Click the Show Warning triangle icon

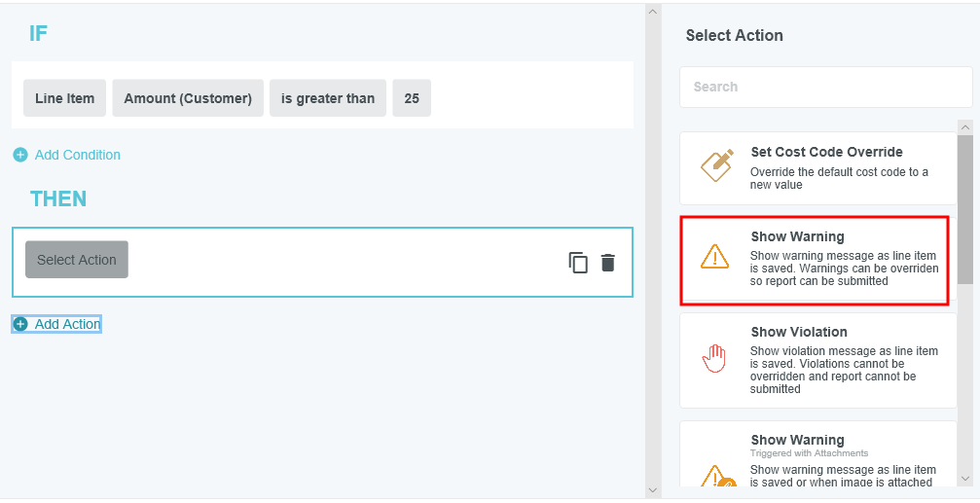[714, 256]
